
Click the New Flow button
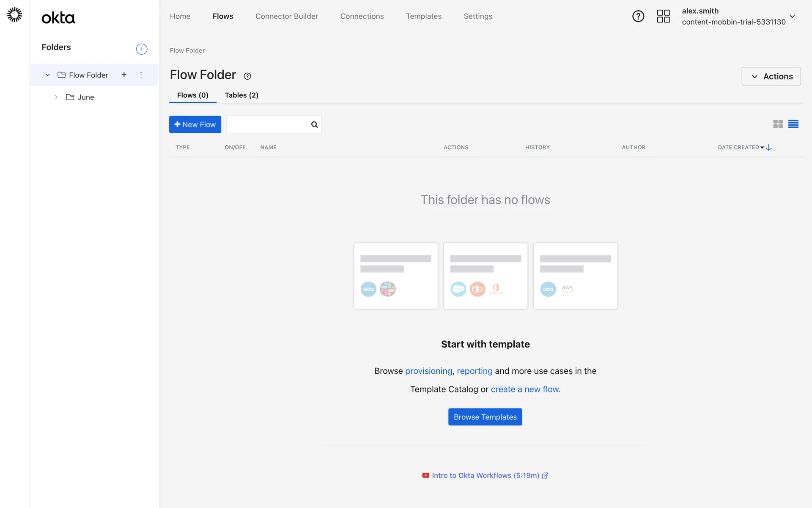(x=195, y=124)
